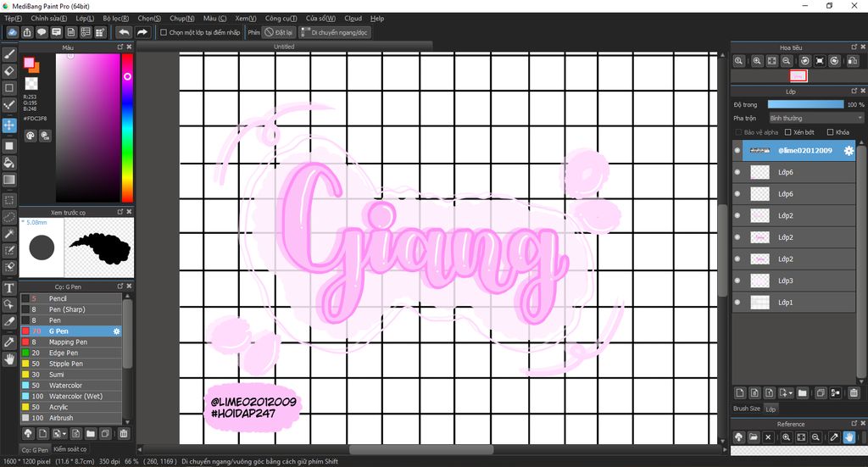Add a new layer in Layer panel
Image resolution: width=868 pixels, height=467 pixels.
pyautogui.click(x=739, y=393)
